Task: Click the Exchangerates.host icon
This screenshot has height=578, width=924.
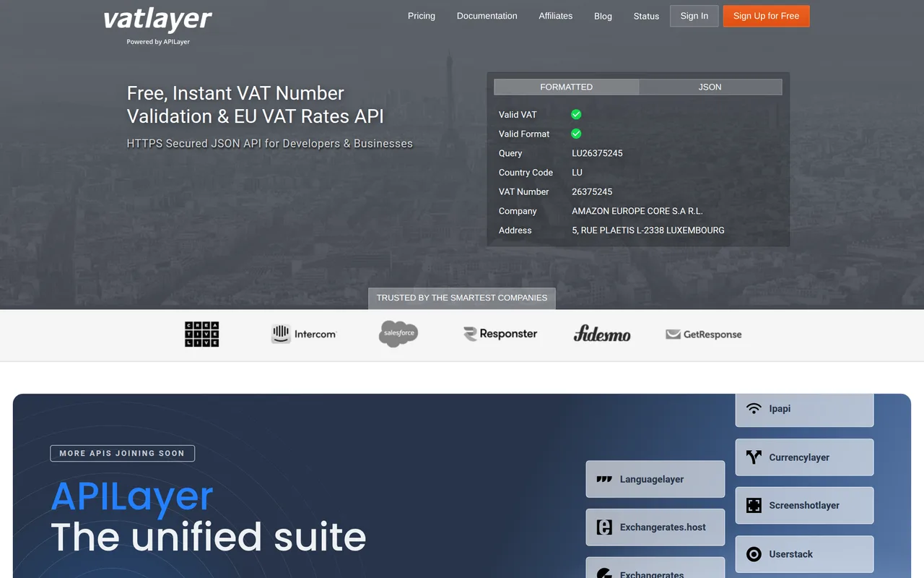Action: coord(604,527)
